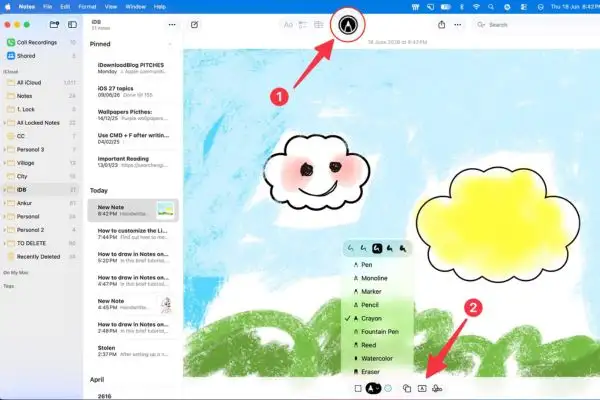The width and height of the screenshot is (600, 400).
Task: Open the File menu
Action: pyautogui.click(x=47, y=7)
